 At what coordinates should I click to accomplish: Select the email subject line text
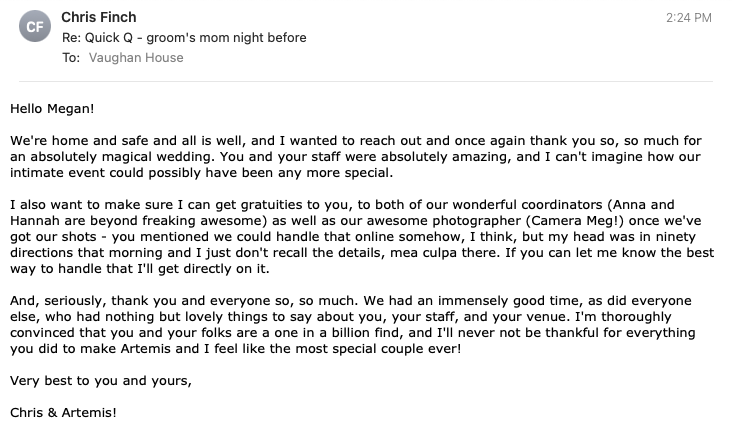184,38
